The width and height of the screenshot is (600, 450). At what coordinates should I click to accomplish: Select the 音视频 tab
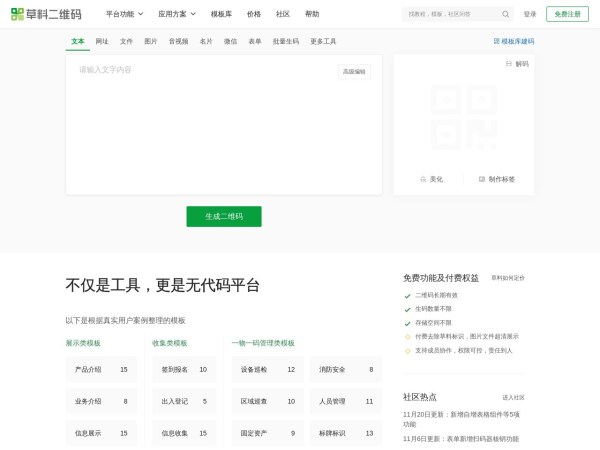tap(178, 41)
